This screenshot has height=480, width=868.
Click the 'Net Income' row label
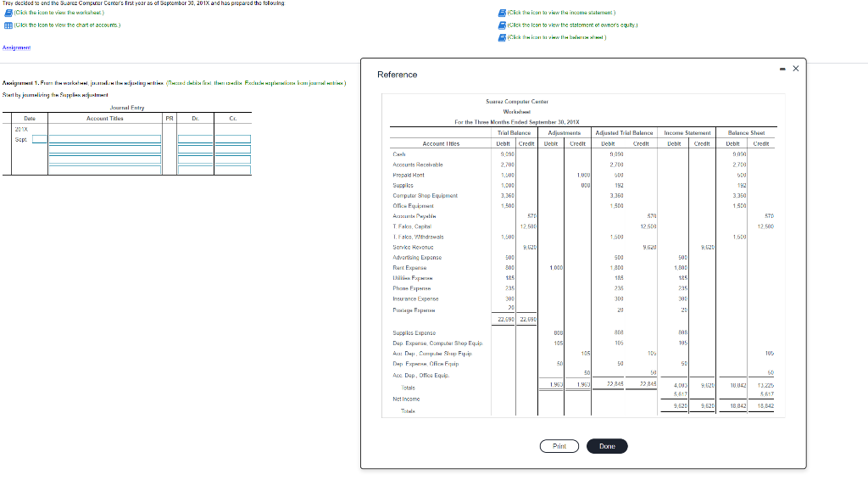point(406,399)
